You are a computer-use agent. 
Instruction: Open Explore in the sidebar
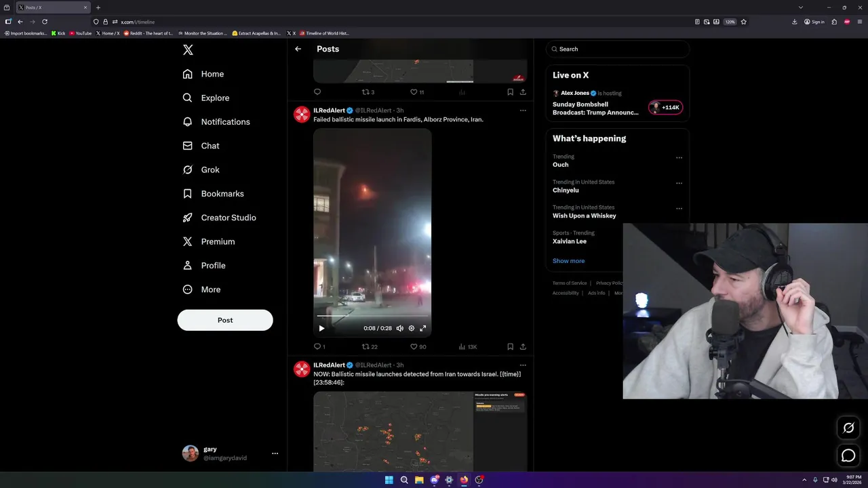click(x=206, y=98)
